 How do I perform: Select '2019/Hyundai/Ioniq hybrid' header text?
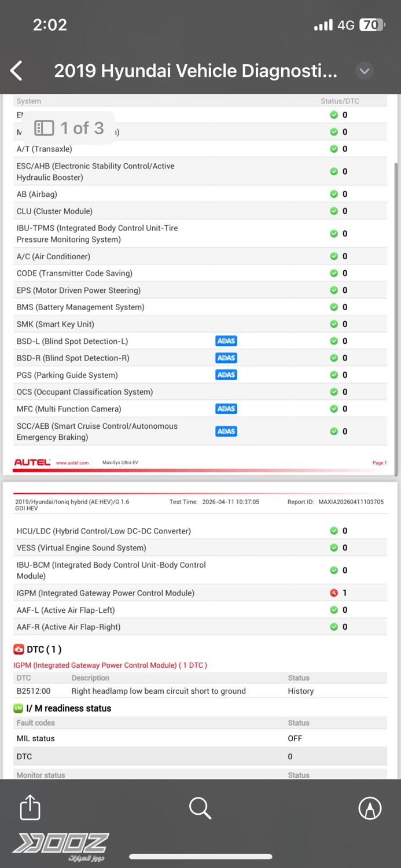point(72,505)
